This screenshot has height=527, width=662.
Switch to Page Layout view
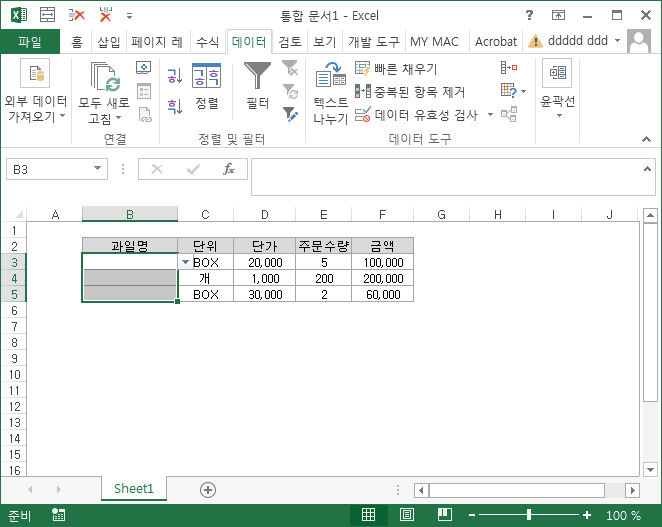(x=407, y=515)
